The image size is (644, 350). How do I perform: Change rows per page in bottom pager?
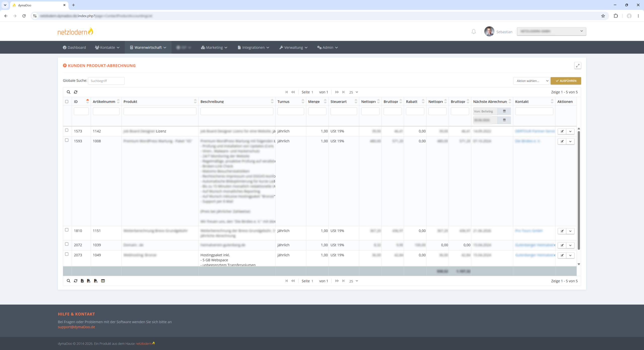(x=353, y=281)
